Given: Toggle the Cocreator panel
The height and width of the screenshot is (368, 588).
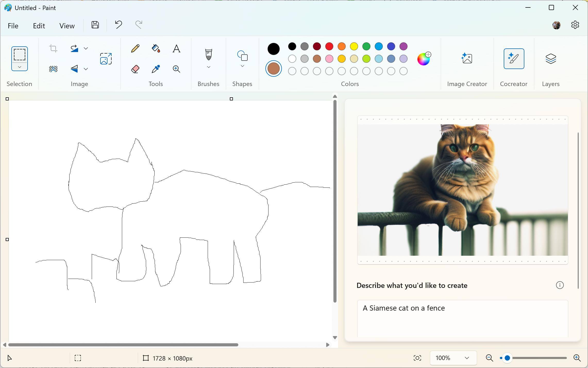Looking at the screenshot, I should coord(514,59).
